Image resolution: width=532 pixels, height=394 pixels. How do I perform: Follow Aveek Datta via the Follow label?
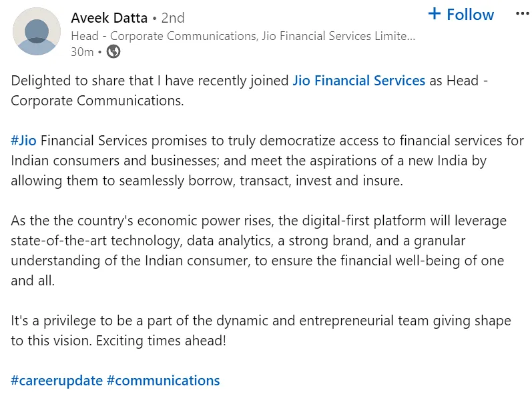click(x=470, y=15)
